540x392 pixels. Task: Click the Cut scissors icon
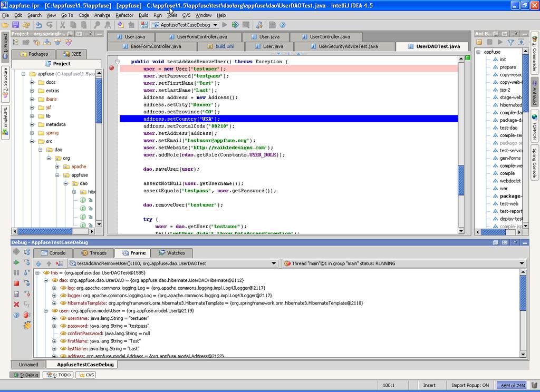coord(62,25)
